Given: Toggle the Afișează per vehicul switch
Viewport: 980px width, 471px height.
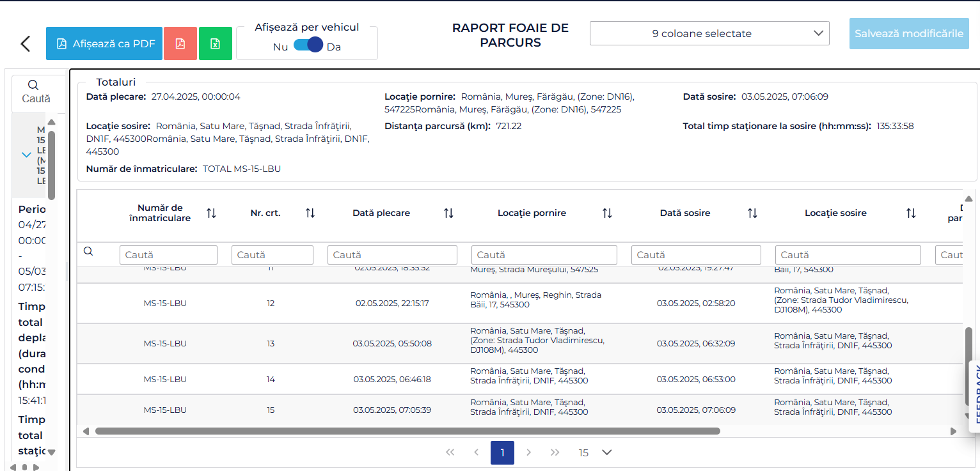Looking at the screenshot, I should pyautogui.click(x=308, y=45).
